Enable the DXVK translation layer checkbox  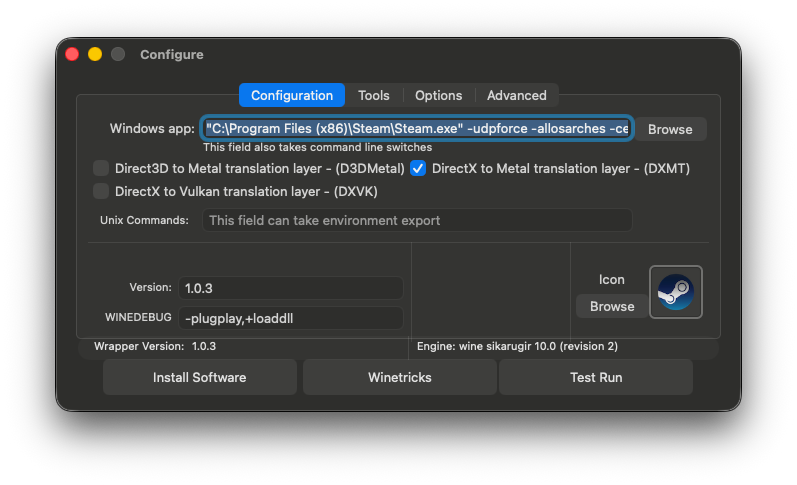101,191
